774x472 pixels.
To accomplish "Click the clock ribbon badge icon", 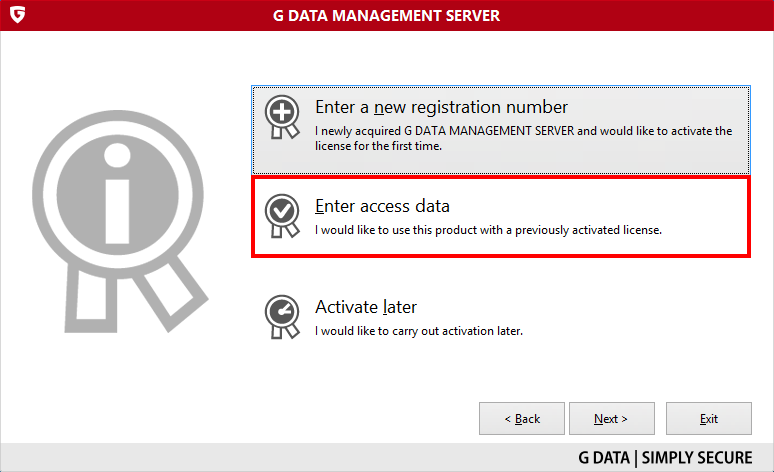I will (x=282, y=317).
